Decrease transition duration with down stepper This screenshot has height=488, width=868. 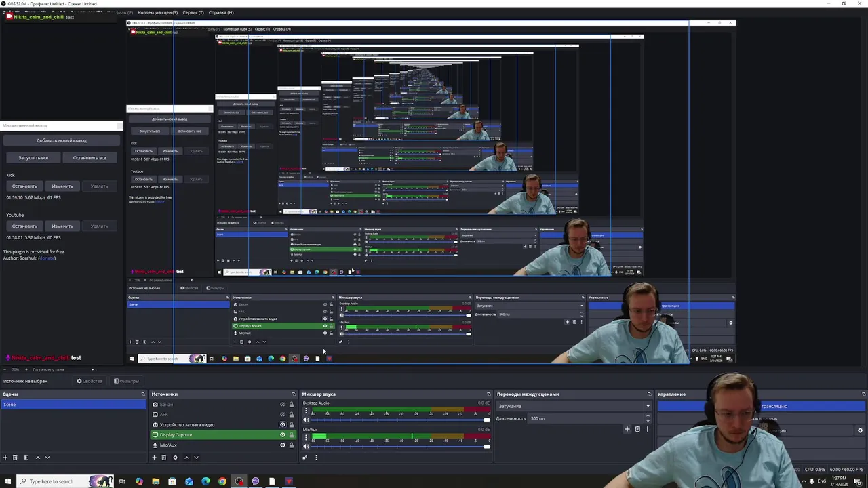(x=648, y=421)
